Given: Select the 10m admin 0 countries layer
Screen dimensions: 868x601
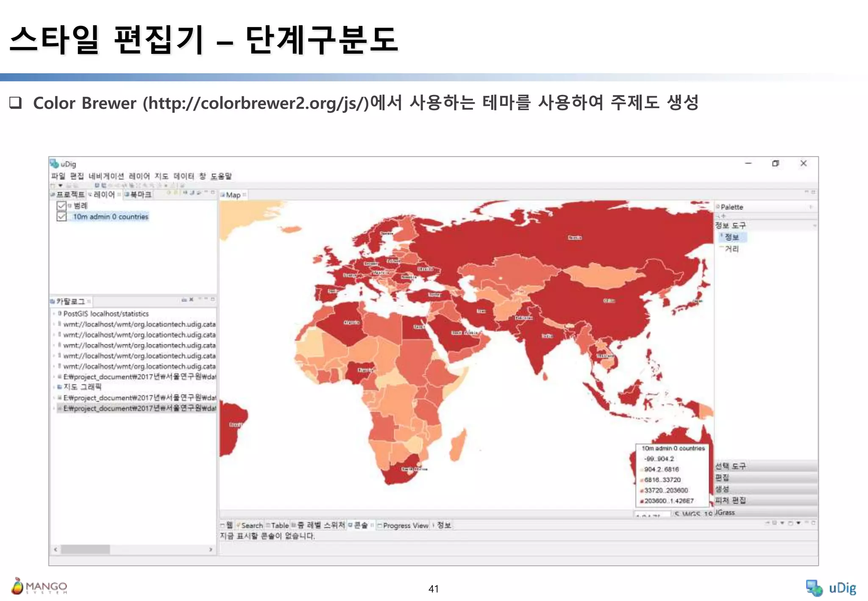Looking at the screenshot, I should click(x=111, y=217).
